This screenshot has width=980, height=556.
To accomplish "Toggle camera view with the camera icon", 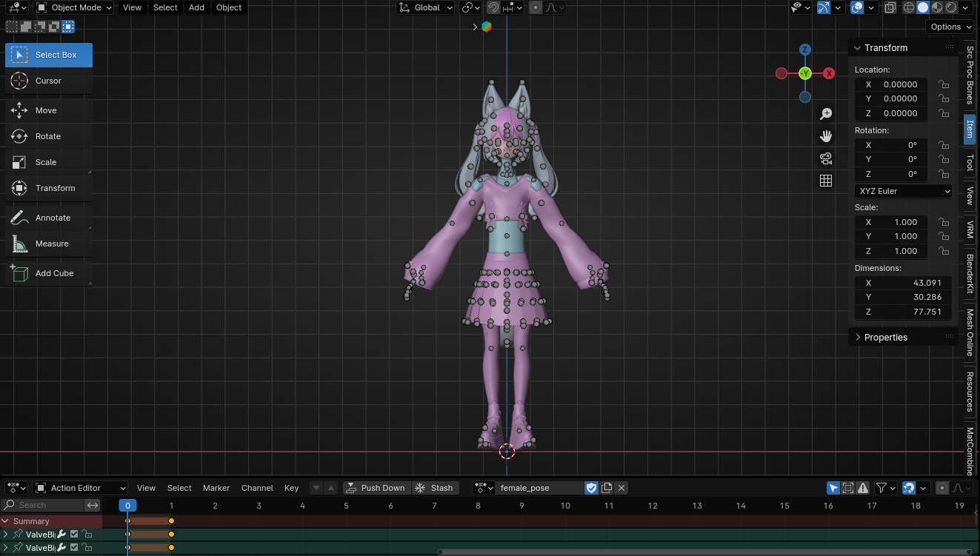I will tap(826, 158).
